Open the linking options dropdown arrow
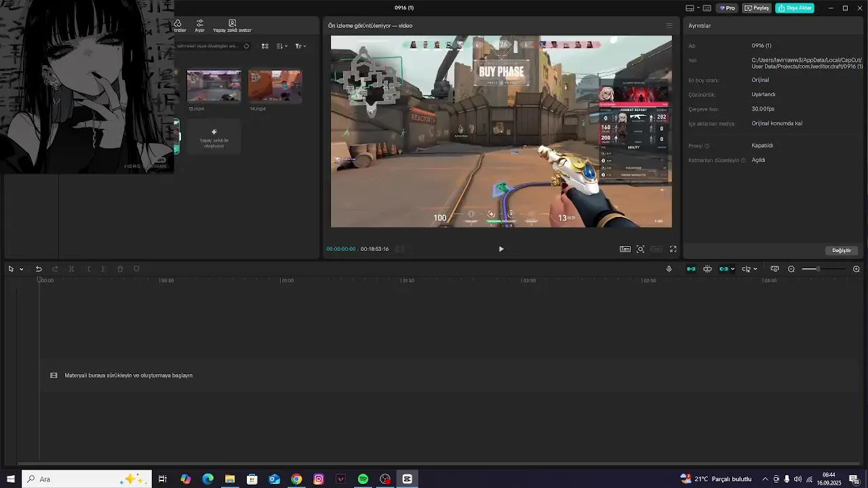This screenshot has width=868, height=488. click(732, 269)
